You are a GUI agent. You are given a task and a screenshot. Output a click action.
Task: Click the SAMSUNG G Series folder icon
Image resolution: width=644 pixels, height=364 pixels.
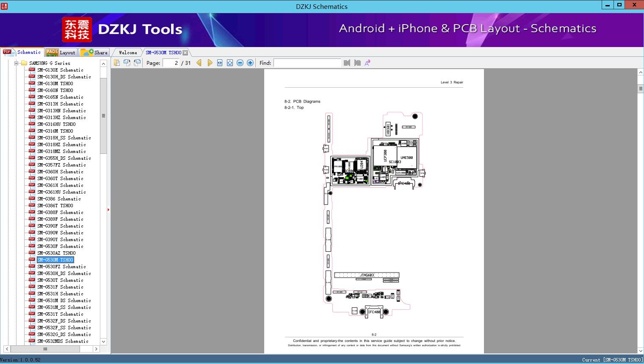click(24, 63)
